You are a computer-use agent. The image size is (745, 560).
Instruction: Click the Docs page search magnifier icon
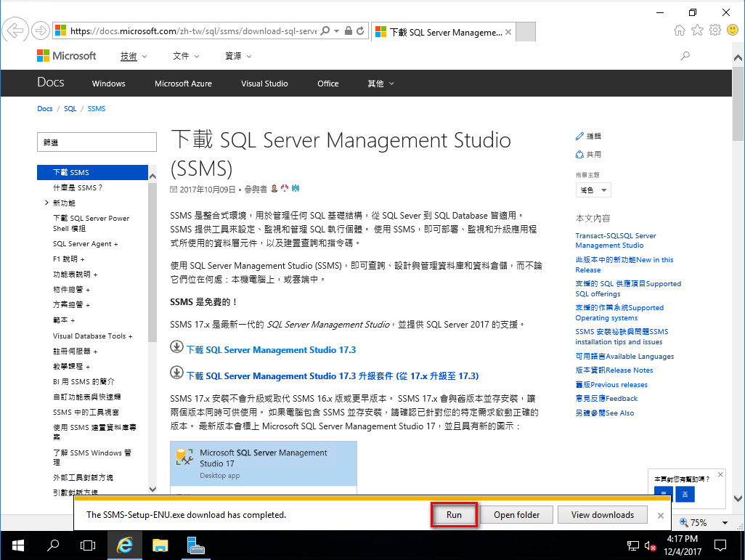click(x=685, y=55)
